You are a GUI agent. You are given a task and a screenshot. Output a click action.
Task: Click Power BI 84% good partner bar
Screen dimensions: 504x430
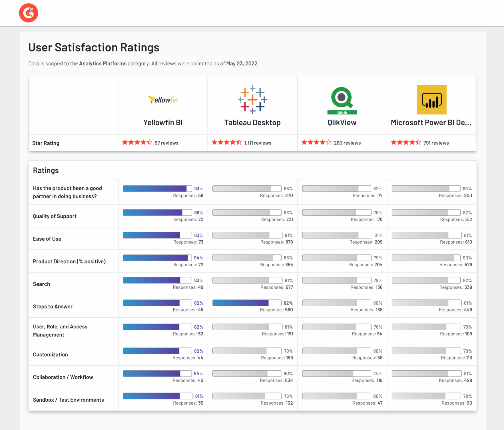(426, 189)
